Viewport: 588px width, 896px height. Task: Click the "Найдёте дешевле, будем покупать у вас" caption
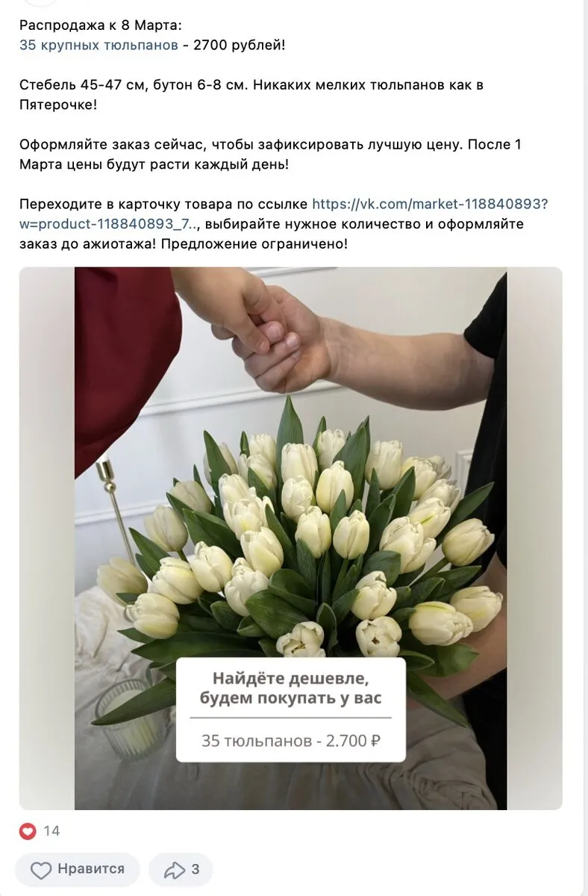tap(291, 688)
